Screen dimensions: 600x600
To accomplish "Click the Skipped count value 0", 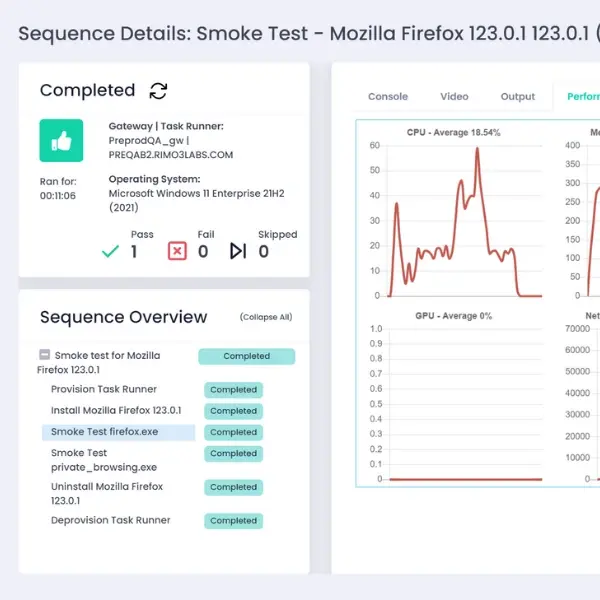I will point(264,251).
